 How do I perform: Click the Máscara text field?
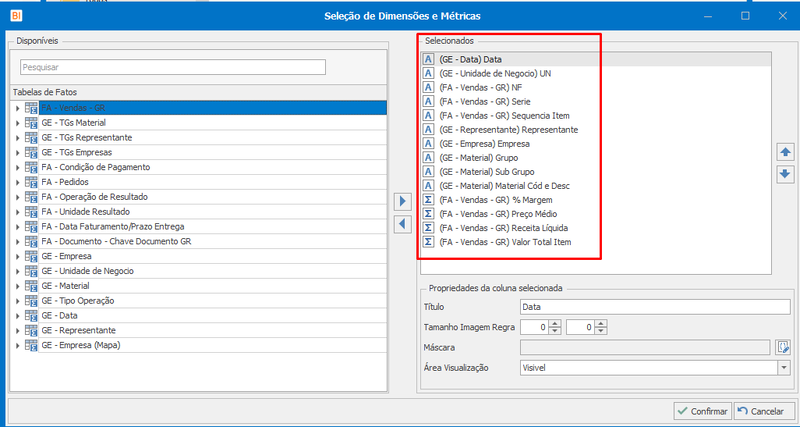(x=645, y=347)
